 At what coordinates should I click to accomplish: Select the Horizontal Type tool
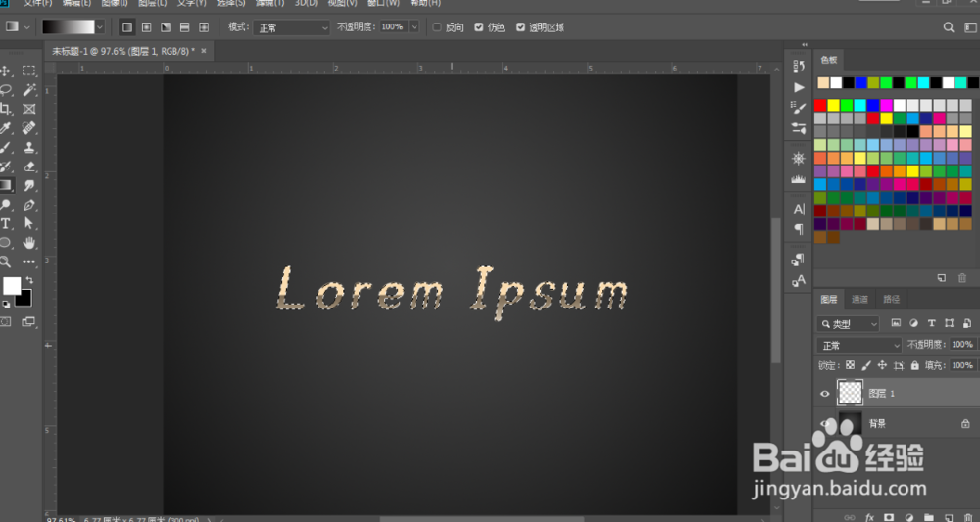point(6,223)
